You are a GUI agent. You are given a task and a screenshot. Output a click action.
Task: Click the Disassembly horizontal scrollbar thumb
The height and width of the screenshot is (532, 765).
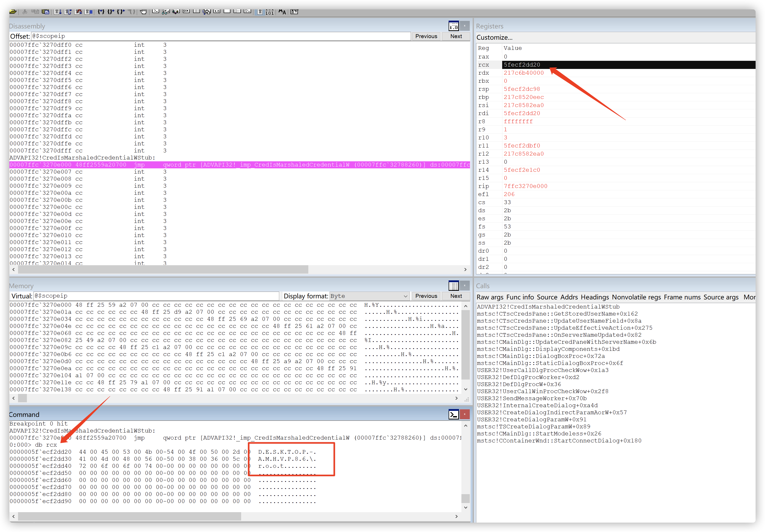point(163,269)
